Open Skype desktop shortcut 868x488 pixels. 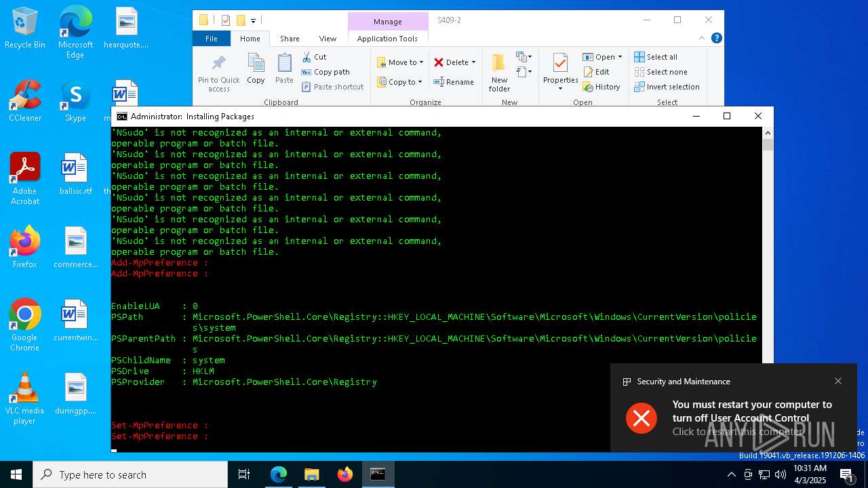click(x=75, y=102)
